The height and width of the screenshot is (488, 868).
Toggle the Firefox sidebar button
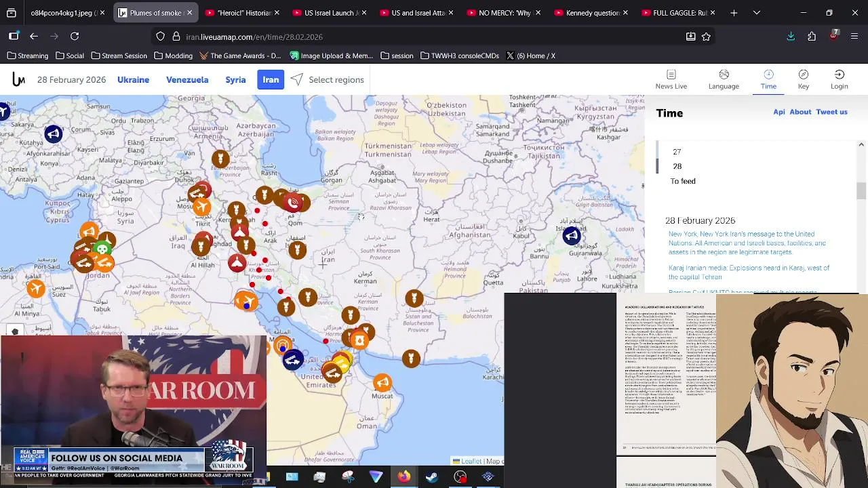pos(14,37)
